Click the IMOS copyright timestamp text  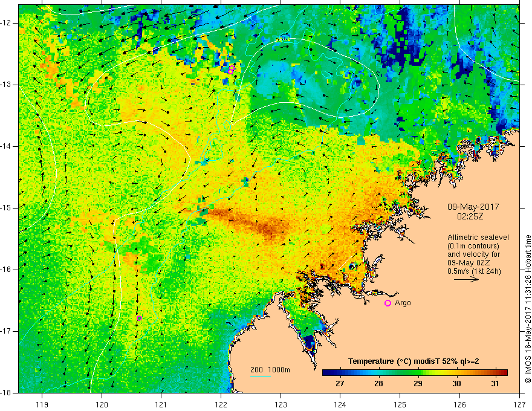pos(528,309)
